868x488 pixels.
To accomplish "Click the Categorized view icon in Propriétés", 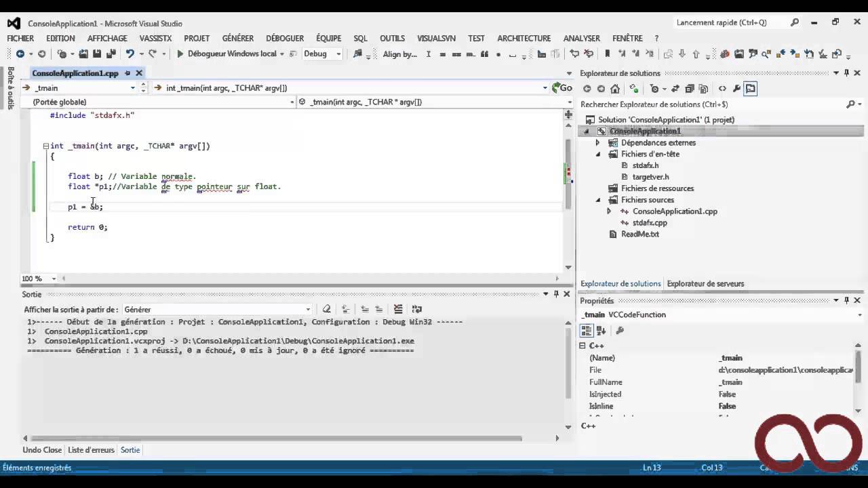I will 587,331.
